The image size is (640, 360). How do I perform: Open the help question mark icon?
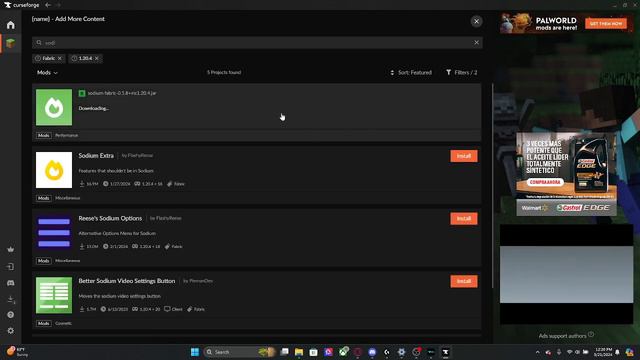pyautogui.click(x=11, y=315)
